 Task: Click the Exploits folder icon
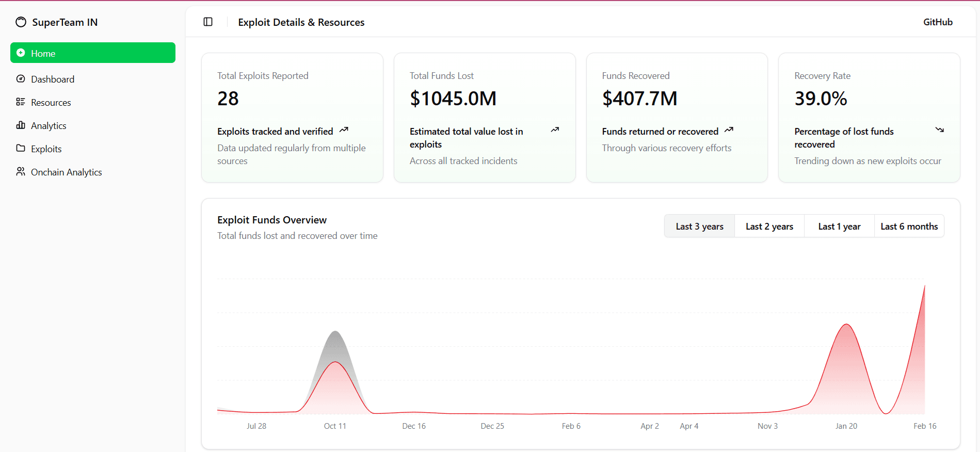pos(21,148)
